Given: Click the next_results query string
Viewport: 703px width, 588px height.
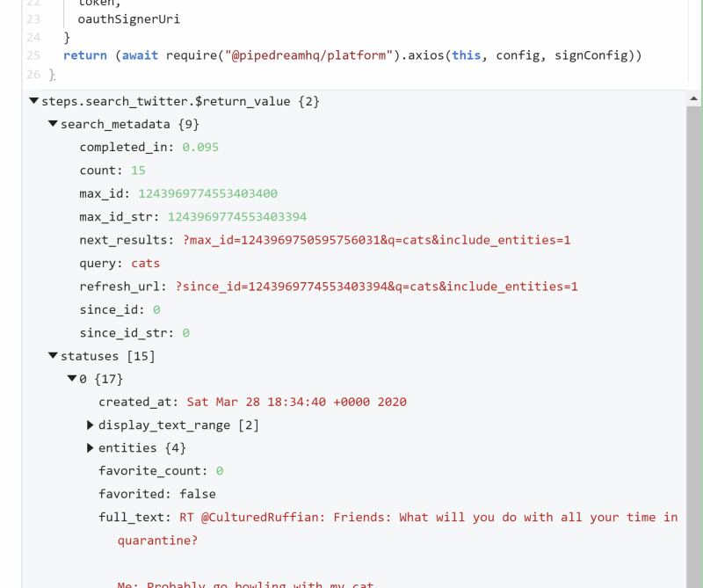Looking at the screenshot, I should point(377,240).
